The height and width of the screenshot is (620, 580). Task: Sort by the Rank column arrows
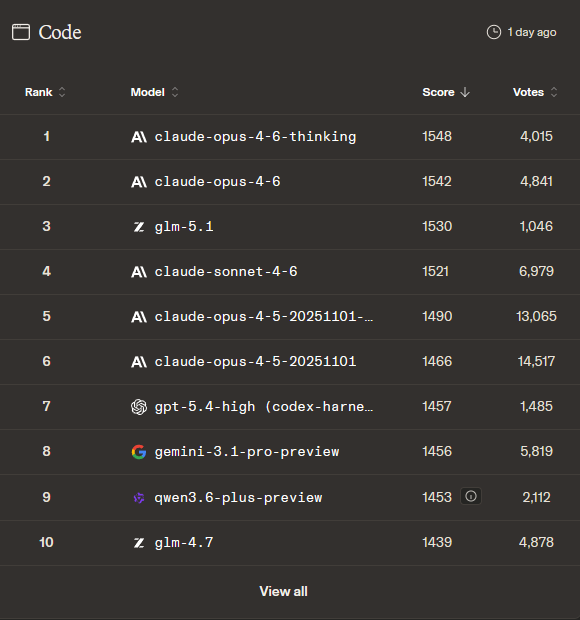click(x=62, y=92)
